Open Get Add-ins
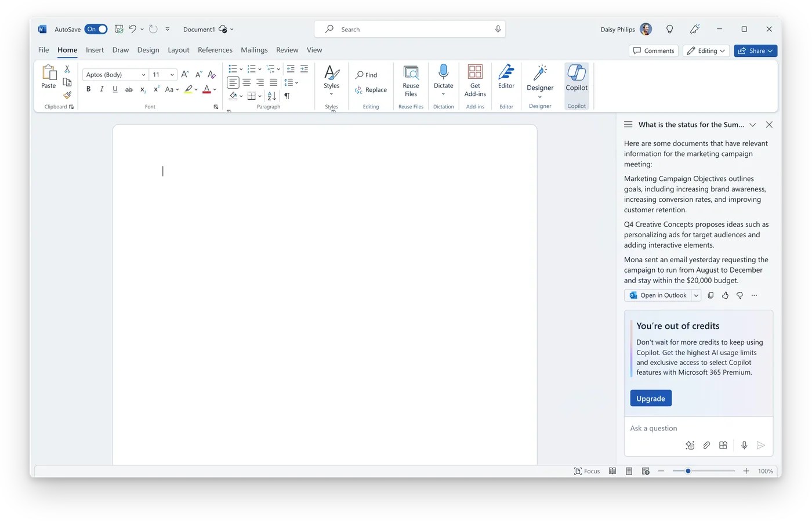Image resolution: width=812 pixels, height=521 pixels. [x=475, y=81]
